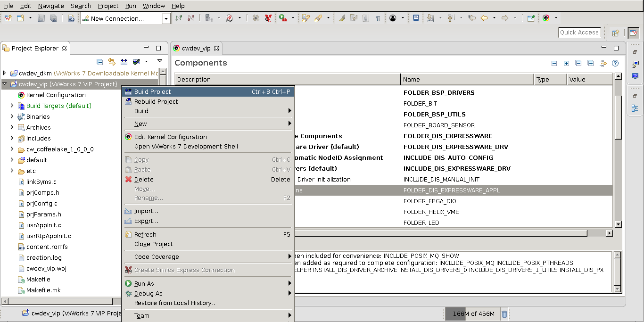Expand the cwdev_dkm project node
The height and width of the screenshot is (322, 644).
coord(5,73)
